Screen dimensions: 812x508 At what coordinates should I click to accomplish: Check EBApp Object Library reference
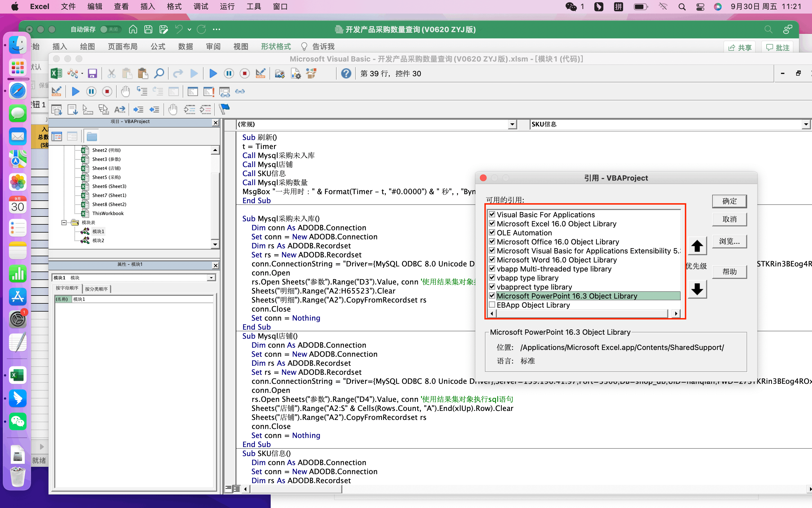[492, 305]
